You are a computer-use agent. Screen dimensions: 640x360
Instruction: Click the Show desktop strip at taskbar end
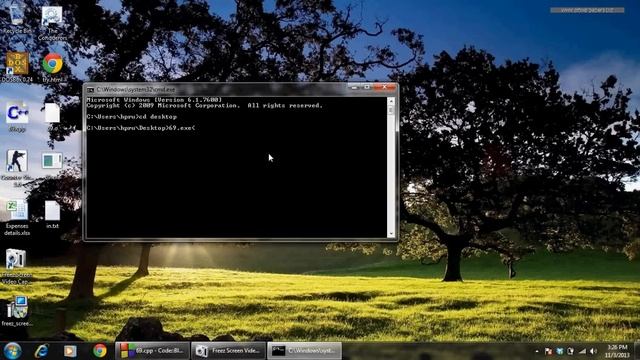pos(636,351)
